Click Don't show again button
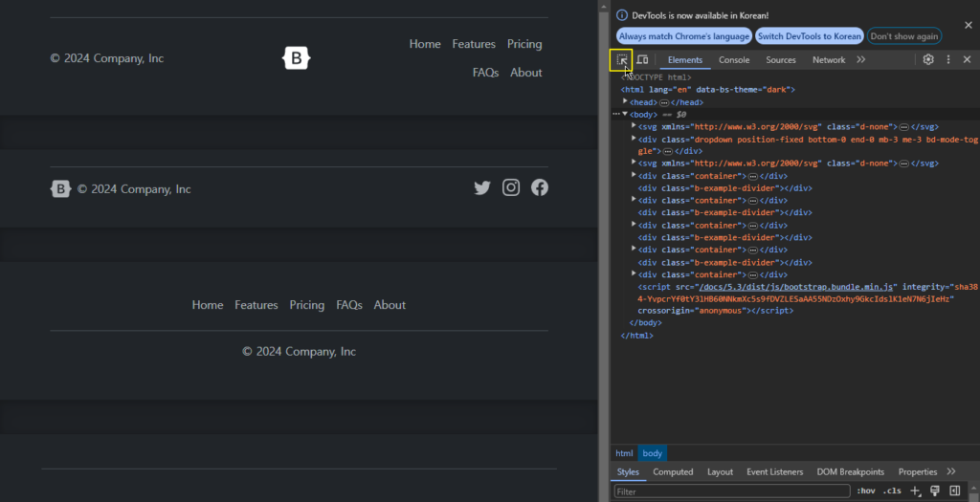The image size is (980, 502). [904, 36]
